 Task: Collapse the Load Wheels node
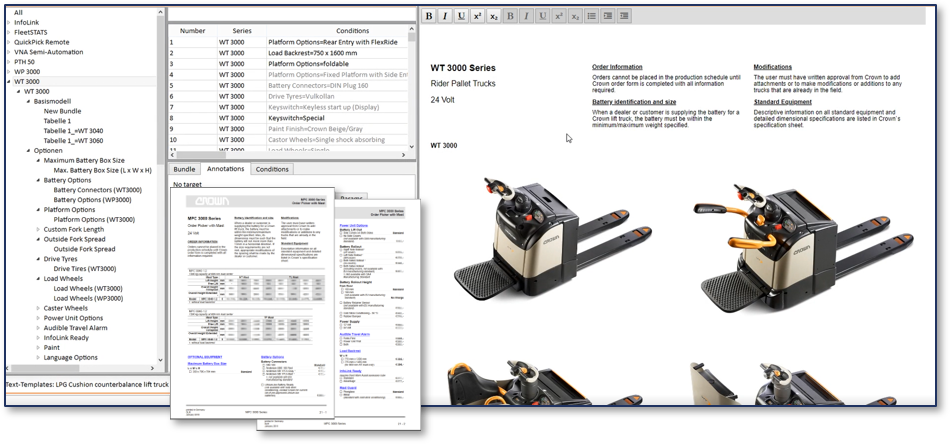click(x=38, y=279)
